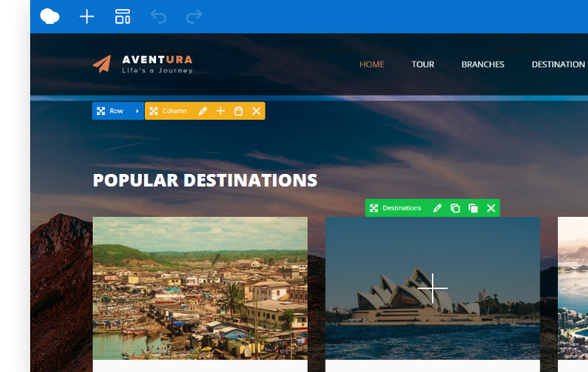Screen dimensions: 588x372
Task: Open the TOUR menu item
Action: pos(423,65)
